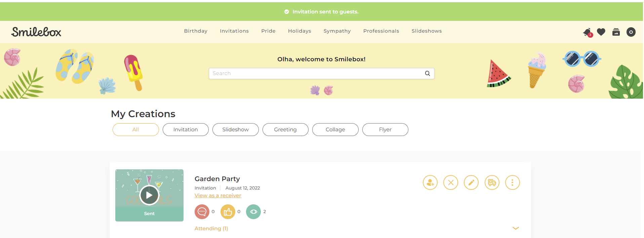This screenshot has width=644, height=238.
Task: Open the Birthday menu item
Action: (196, 31)
